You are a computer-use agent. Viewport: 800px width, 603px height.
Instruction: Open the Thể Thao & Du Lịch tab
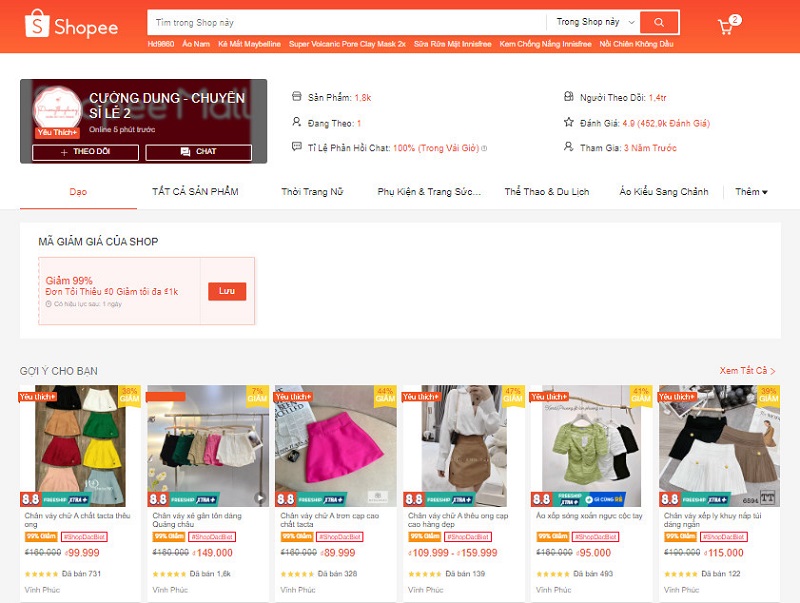click(546, 192)
